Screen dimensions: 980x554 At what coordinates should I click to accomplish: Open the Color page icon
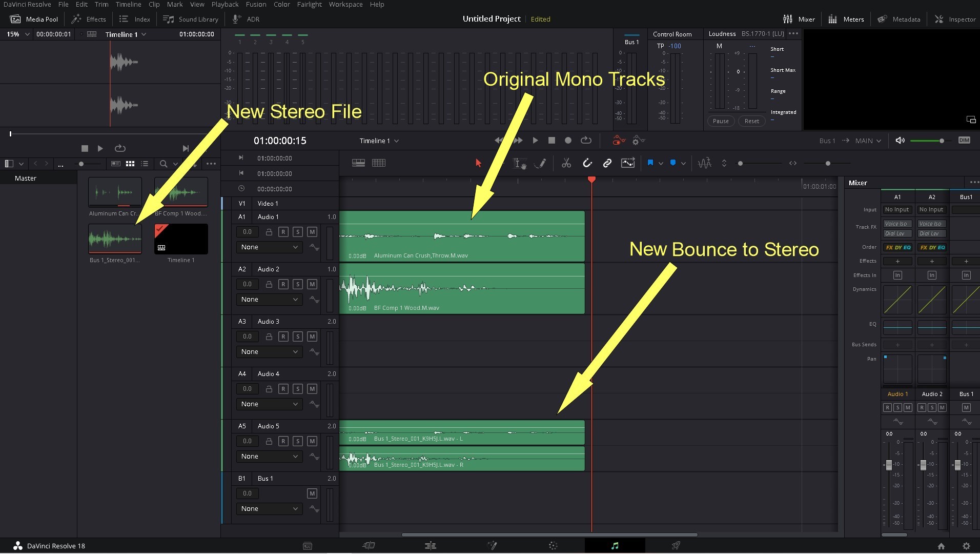[x=553, y=546]
